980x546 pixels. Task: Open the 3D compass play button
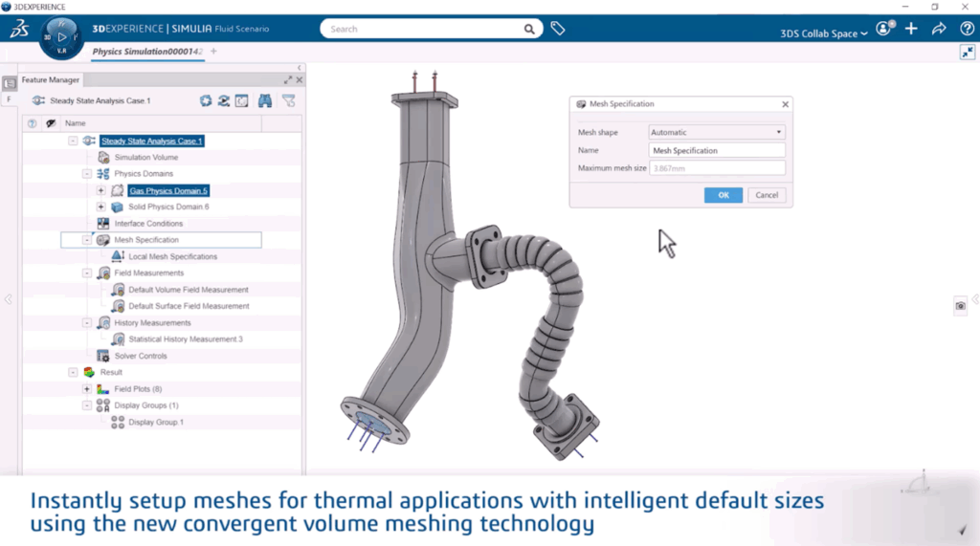(62, 36)
